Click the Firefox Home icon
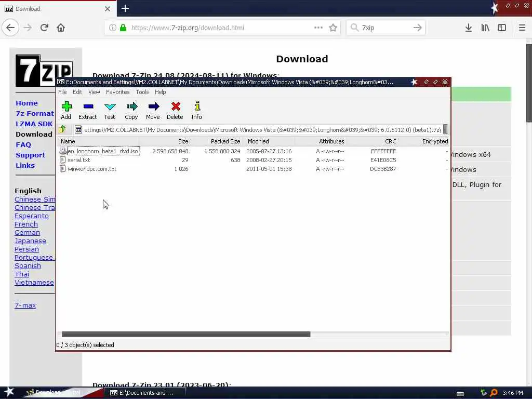 tap(61, 28)
